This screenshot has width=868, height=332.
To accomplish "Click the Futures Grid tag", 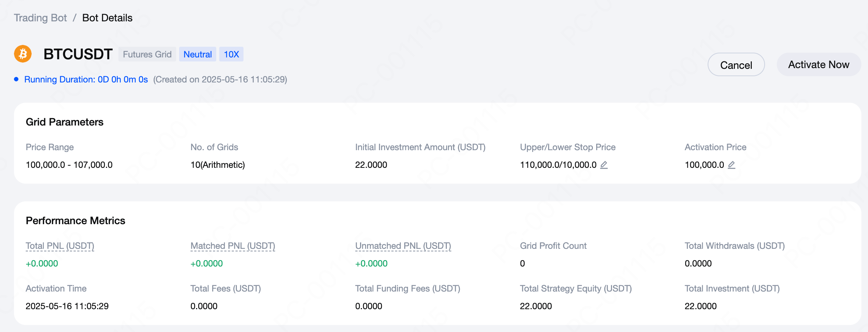I will pyautogui.click(x=147, y=54).
